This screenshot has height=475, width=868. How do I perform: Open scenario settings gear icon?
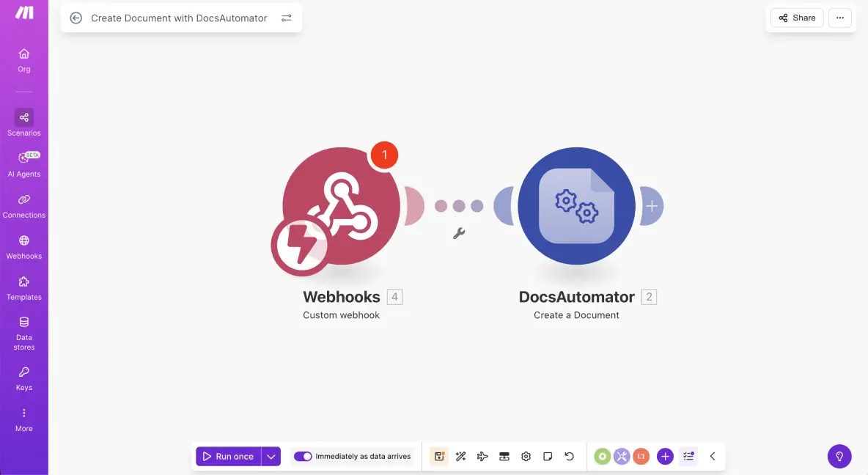pyautogui.click(x=526, y=457)
